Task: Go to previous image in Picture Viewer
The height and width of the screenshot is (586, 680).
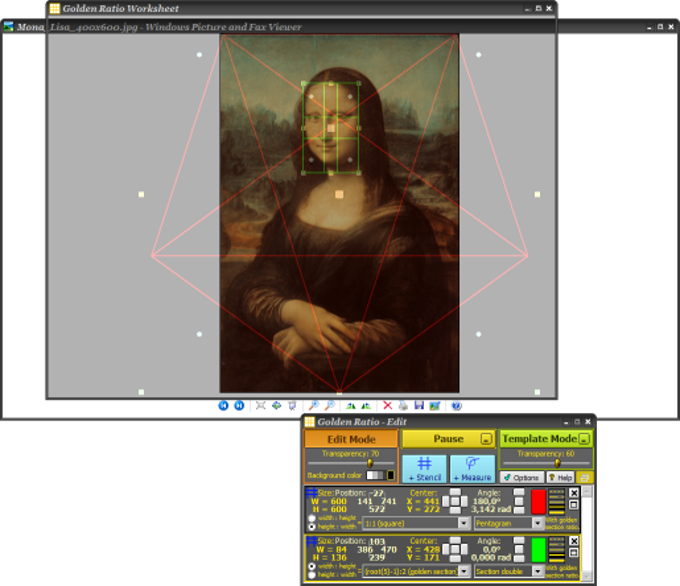Action: (223, 406)
